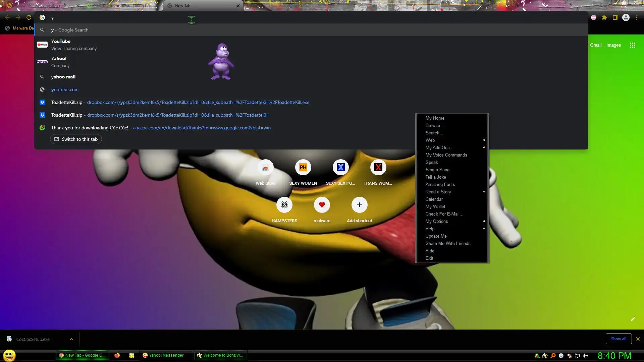Screen dimensions: 644x362
Task: Click Show all downloads button
Action: pos(618,339)
